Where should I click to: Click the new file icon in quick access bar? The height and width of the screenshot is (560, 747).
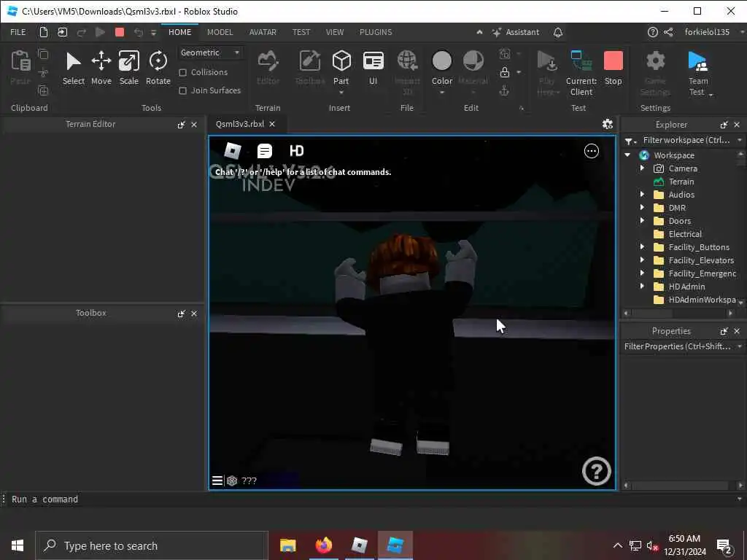pyautogui.click(x=43, y=32)
